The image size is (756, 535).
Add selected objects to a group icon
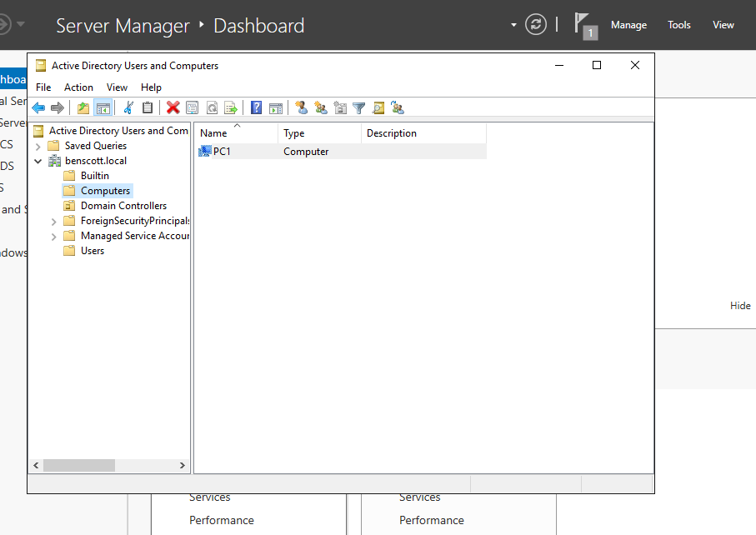click(398, 108)
